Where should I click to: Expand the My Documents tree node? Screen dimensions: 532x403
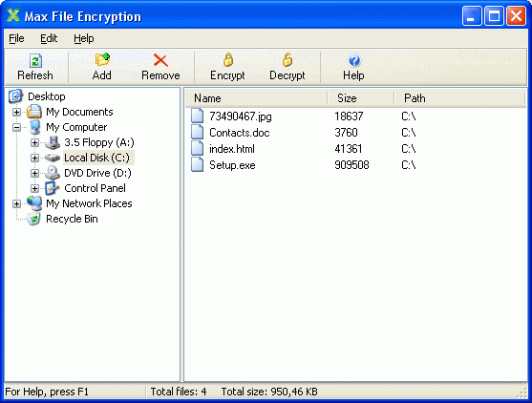16,112
